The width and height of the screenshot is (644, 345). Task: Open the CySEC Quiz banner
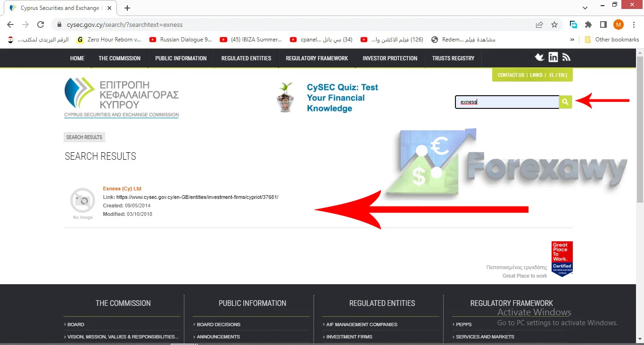tap(328, 98)
